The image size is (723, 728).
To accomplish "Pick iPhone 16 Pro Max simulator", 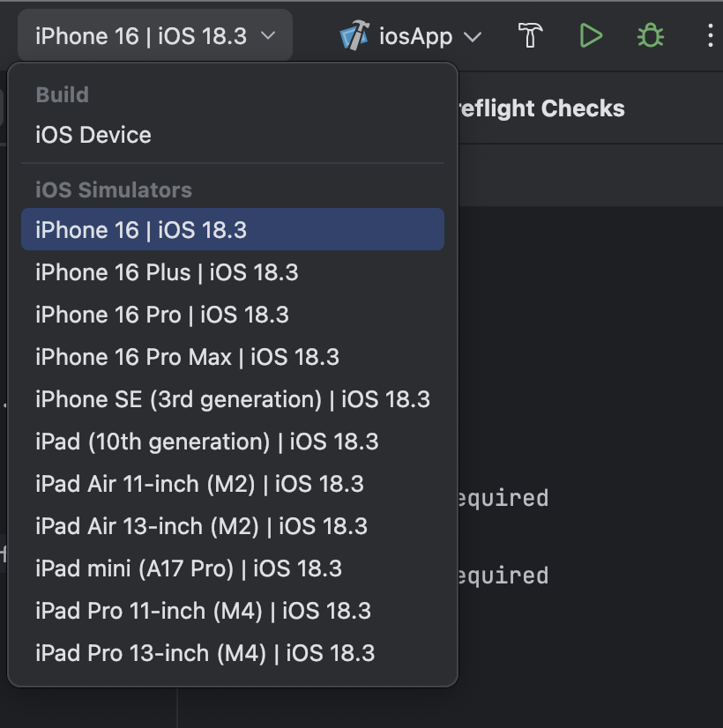I will pos(233,357).
